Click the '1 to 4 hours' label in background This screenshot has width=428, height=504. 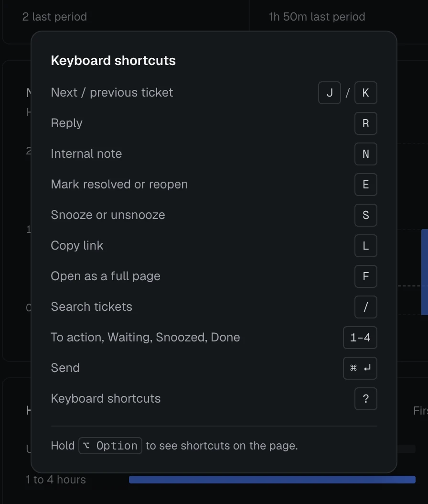coord(56,480)
